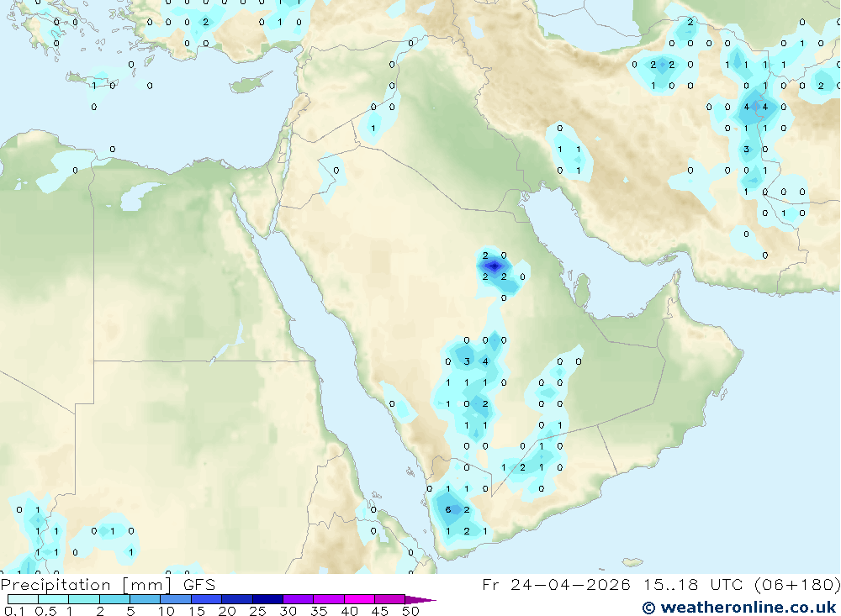The height and width of the screenshot is (616, 841).
Task: Click the island of Cyprus on the map
Action: (250, 84)
